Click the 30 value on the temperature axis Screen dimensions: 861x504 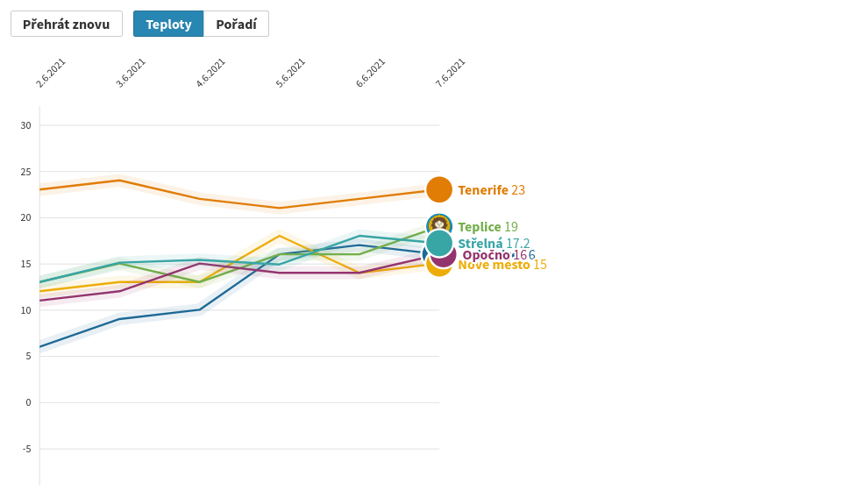click(x=25, y=125)
